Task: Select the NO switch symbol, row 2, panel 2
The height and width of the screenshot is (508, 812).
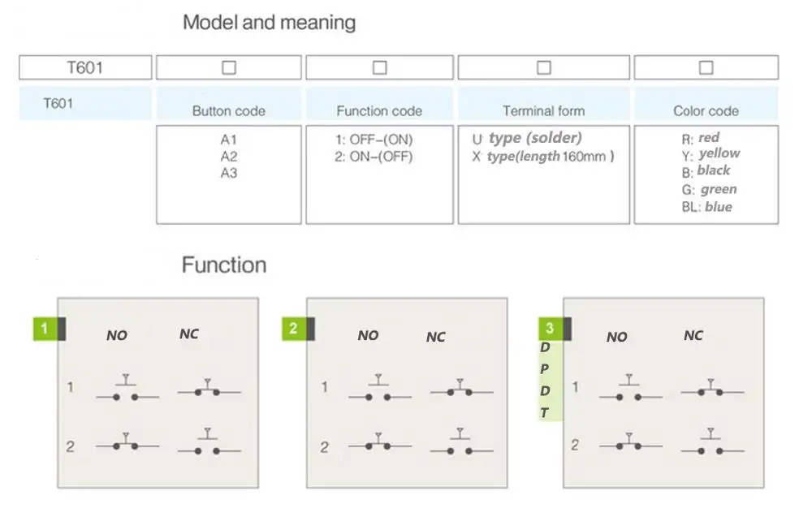Action: pyautogui.click(x=379, y=443)
